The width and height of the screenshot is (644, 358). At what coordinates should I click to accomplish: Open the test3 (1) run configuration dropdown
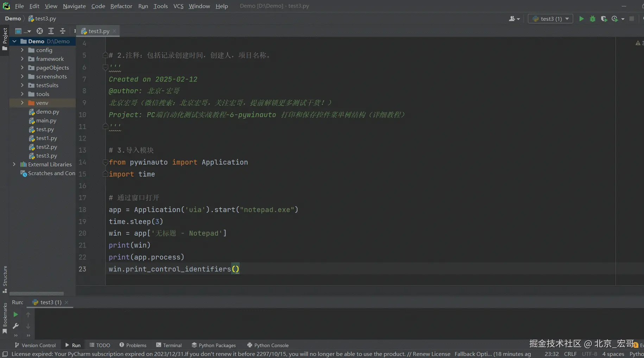[550, 19]
